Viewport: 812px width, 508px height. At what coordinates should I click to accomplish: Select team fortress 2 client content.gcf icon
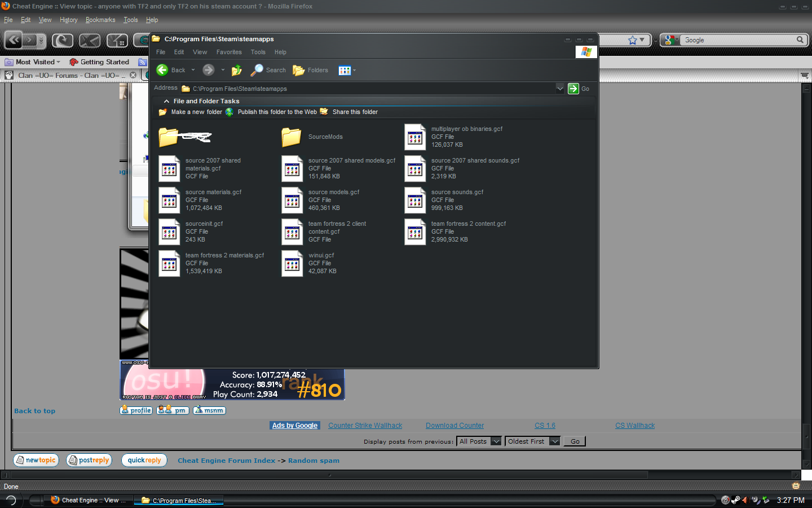pyautogui.click(x=292, y=232)
